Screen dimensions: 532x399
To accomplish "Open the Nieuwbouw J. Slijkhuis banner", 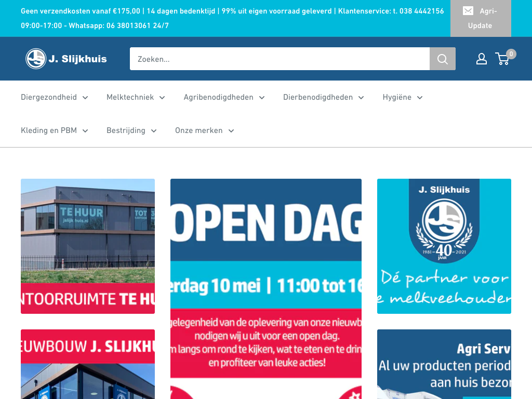I will tap(88, 364).
